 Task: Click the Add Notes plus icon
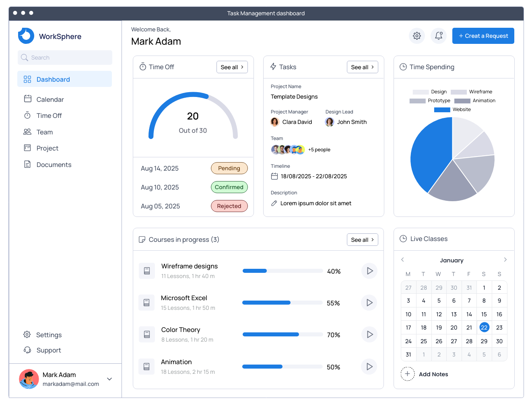click(x=407, y=374)
